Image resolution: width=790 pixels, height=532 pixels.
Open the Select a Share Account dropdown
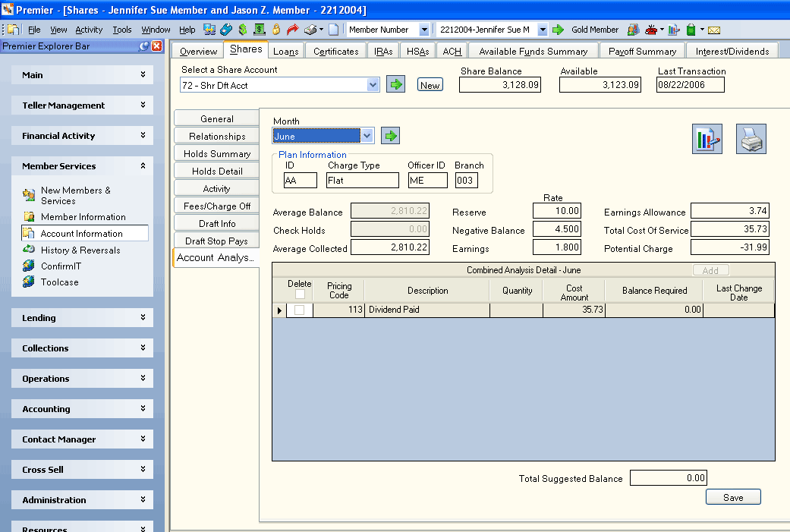tap(373, 85)
